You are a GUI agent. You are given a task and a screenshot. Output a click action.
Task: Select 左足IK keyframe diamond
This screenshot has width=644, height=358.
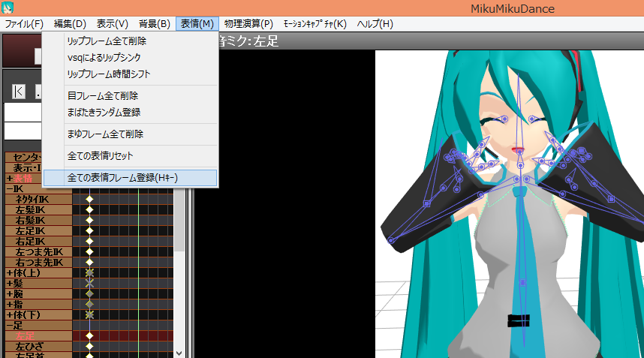[89, 231]
